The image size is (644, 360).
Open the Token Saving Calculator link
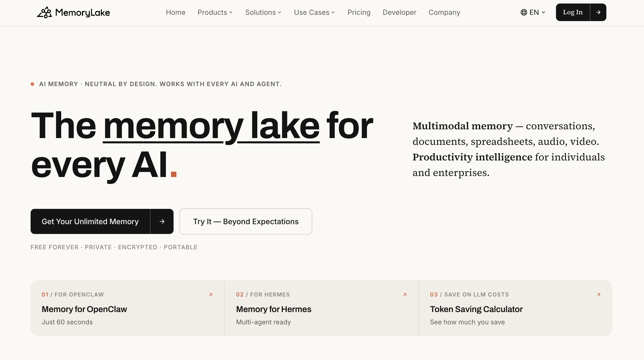pyautogui.click(x=476, y=309)
